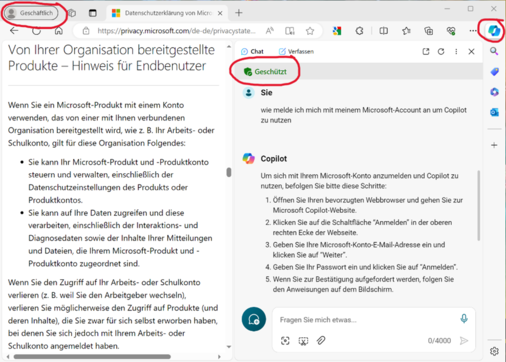Open the workspaces icon
This screenshot has height=362, width=506.
tap(72, 13)
